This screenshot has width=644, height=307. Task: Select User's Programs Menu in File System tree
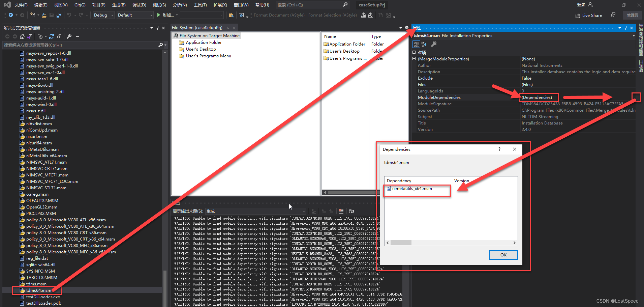pyautogui.click(x=208, y=56)
